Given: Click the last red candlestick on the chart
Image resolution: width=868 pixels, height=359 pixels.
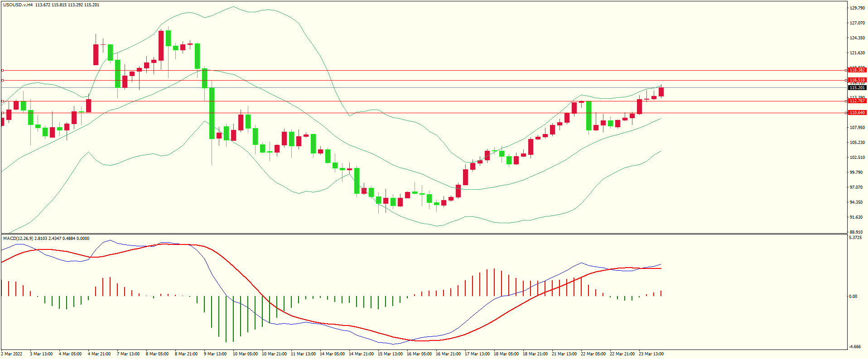Looking at the screenshot, I should pos(661,92).
